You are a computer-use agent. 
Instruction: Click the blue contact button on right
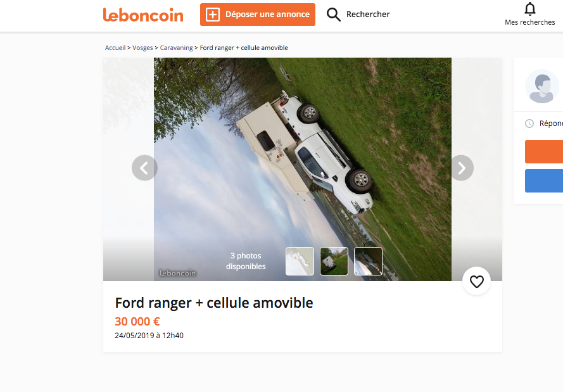point(544,181)
